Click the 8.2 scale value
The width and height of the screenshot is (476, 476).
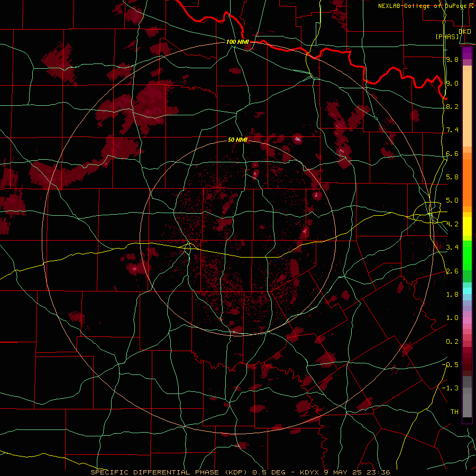coord(452,106)
